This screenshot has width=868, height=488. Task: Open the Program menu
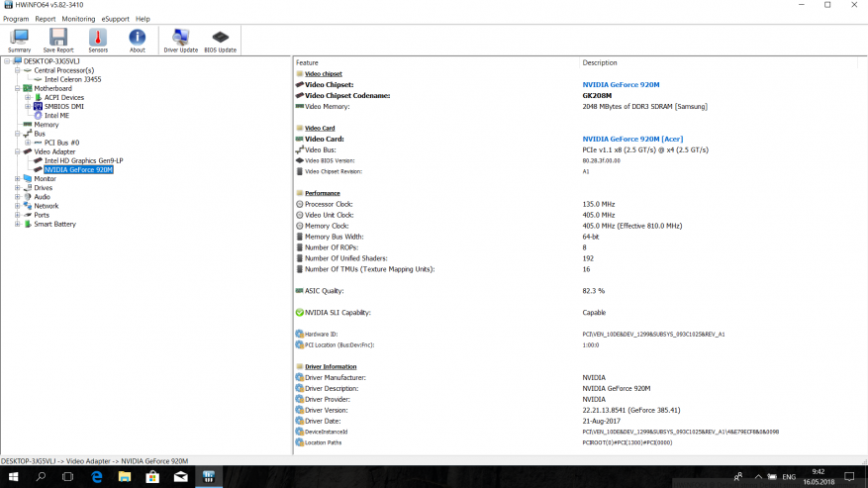pyautogui.click(x=16, y=19)
